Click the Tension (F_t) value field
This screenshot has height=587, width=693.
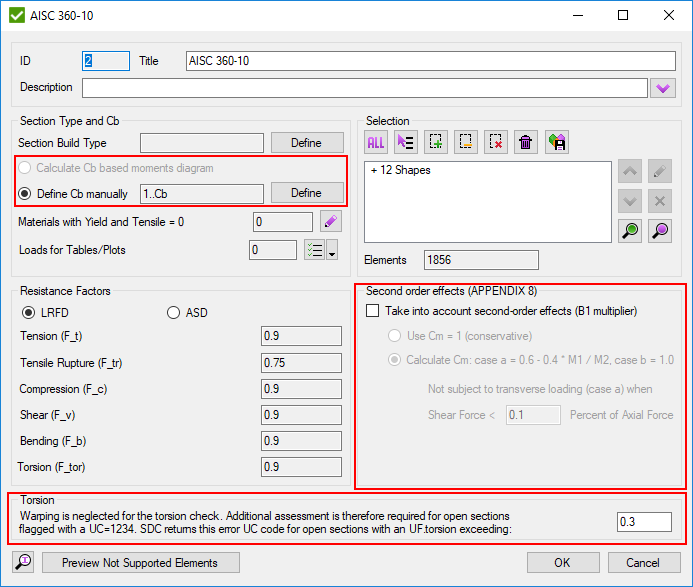click(x=301, y=336)
